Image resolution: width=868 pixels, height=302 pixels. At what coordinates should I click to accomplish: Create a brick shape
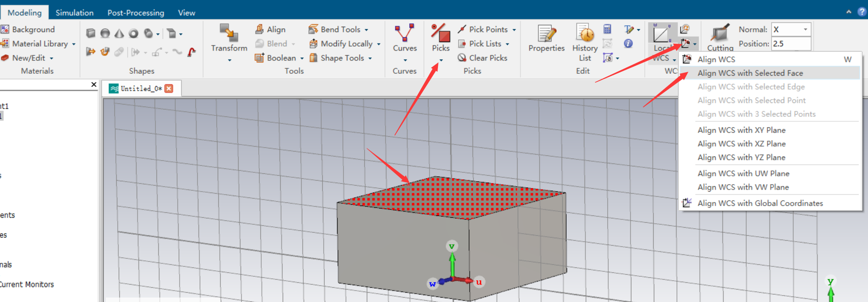(x=91, y=33)
